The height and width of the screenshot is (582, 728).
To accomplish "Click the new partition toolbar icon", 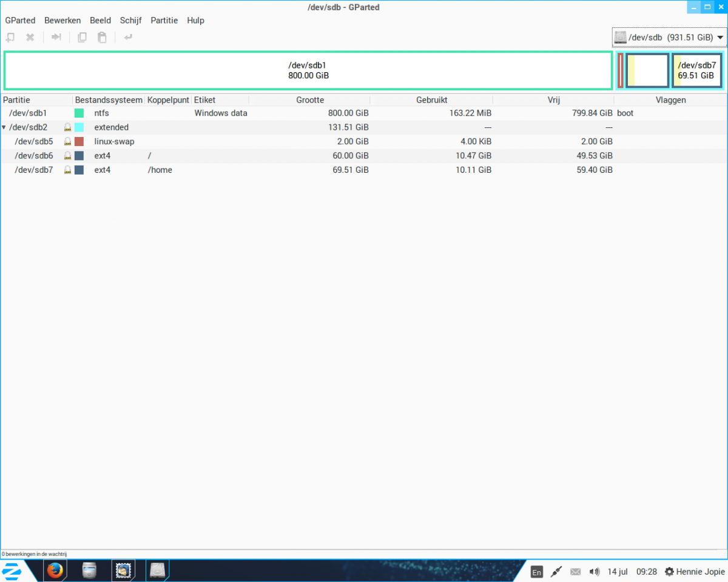I will (10, 38).
